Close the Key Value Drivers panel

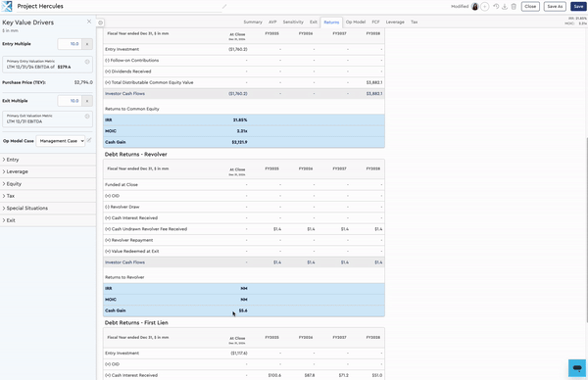pyautogui.click(x=89, y=22)
